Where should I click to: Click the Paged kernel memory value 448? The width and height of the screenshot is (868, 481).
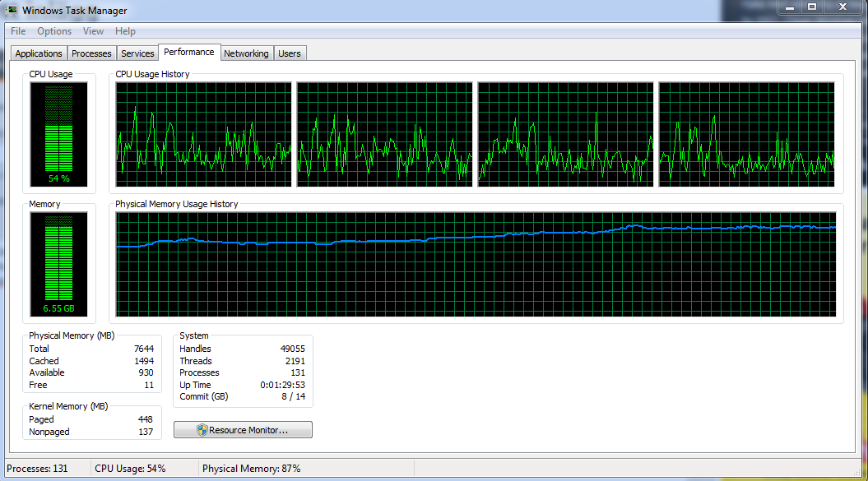pyautogui.click(x=145, y=419)
